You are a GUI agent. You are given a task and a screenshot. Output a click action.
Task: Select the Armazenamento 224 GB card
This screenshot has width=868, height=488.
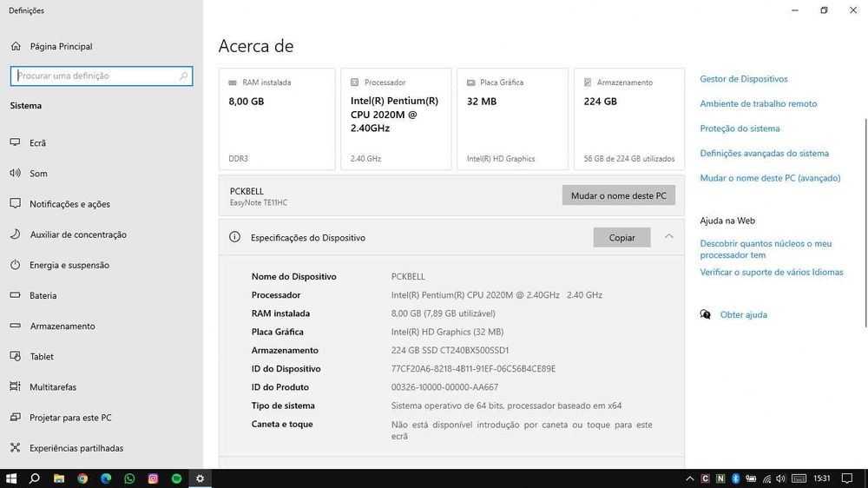pos(628,119)
